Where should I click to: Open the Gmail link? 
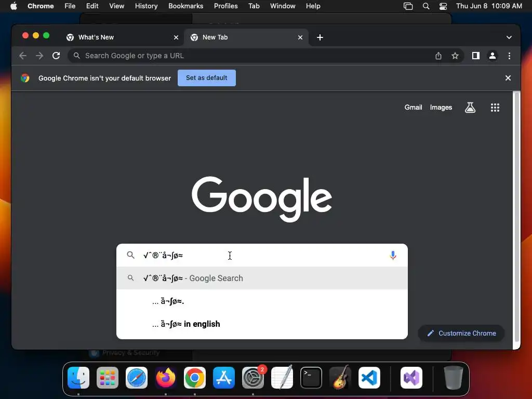tap(413, 108)
